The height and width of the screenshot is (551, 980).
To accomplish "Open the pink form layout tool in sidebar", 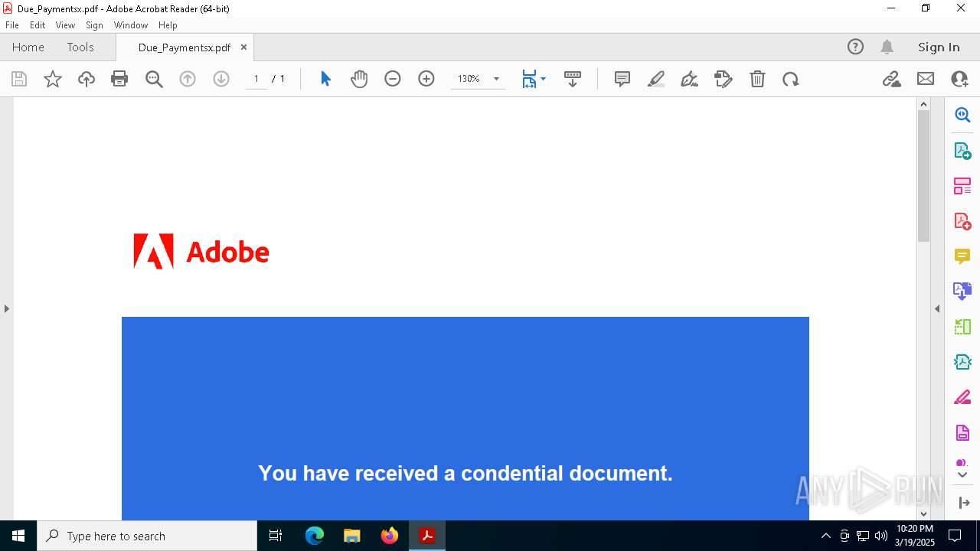I will click(962, 185).
